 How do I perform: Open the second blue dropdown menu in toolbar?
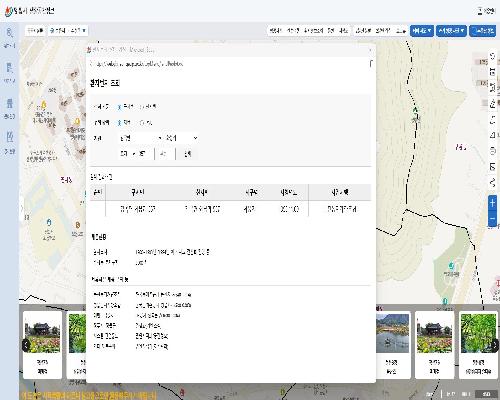coord(451,31)
